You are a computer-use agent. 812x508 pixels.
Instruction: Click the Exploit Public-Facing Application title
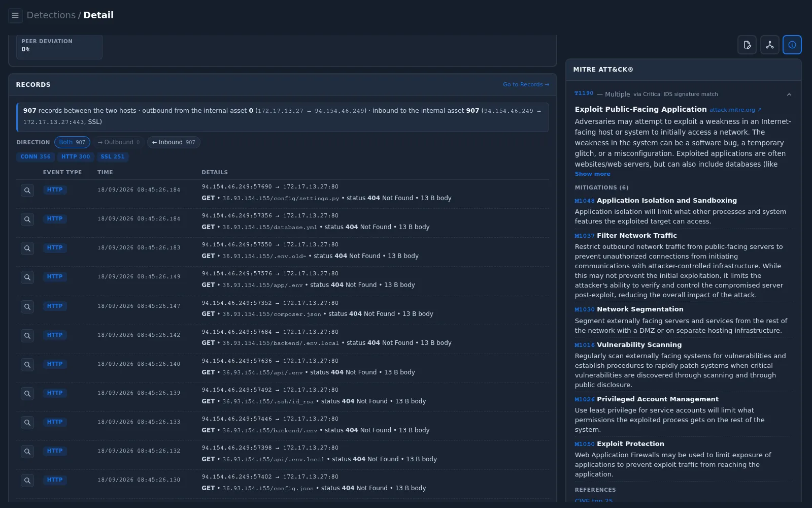[640, 109]
